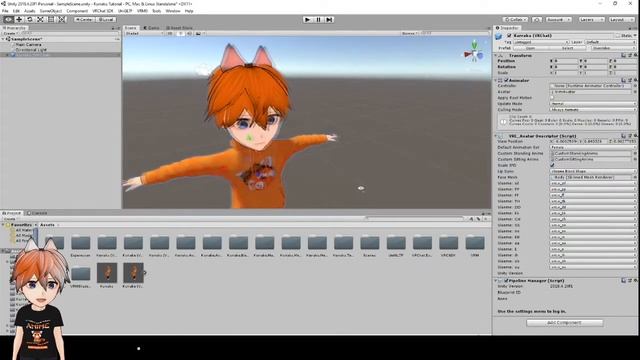This screenshot has height=360, width=640.
Task: Open the scene effects image dropdown
Action: pos(200,33)
